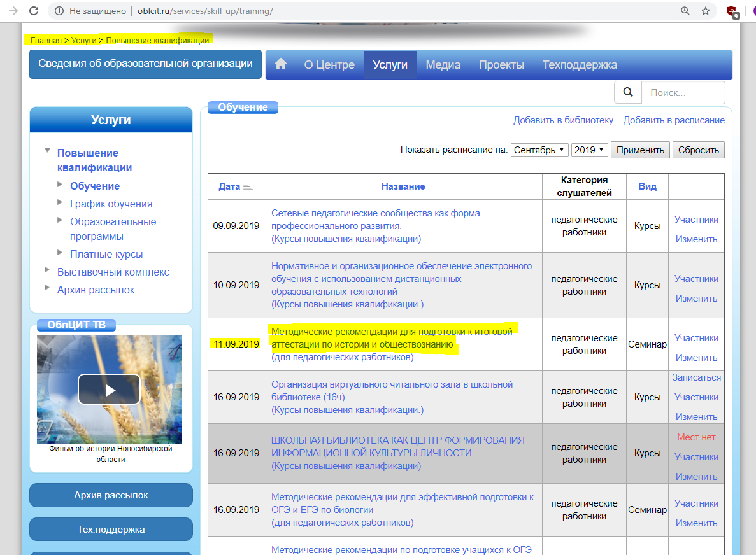Click the Сведения об образовательной организации button
756x555 pixels.
(x=145, y=64)
